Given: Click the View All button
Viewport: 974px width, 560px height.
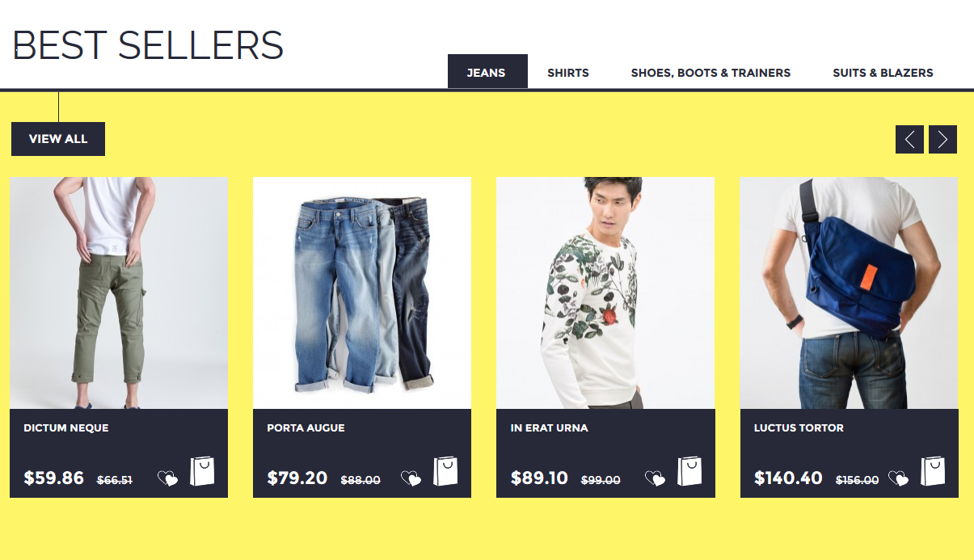Looking at the screenshot, I should pos(58,139).
